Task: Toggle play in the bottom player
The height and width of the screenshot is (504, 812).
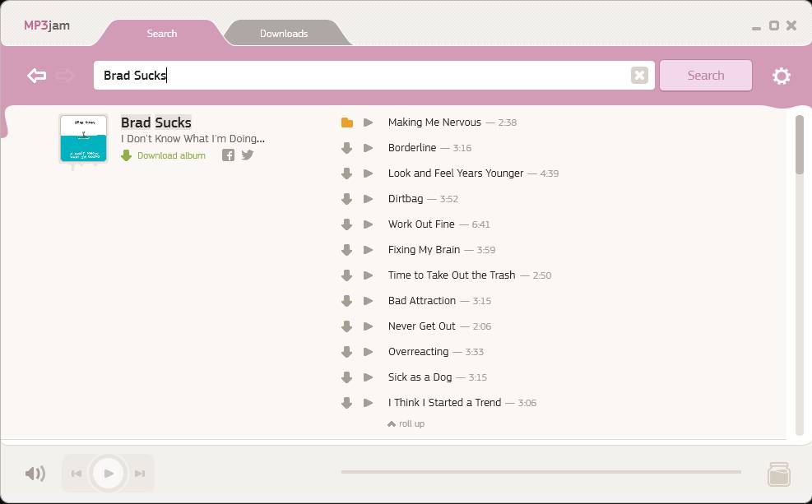Action: coord(109,474)
